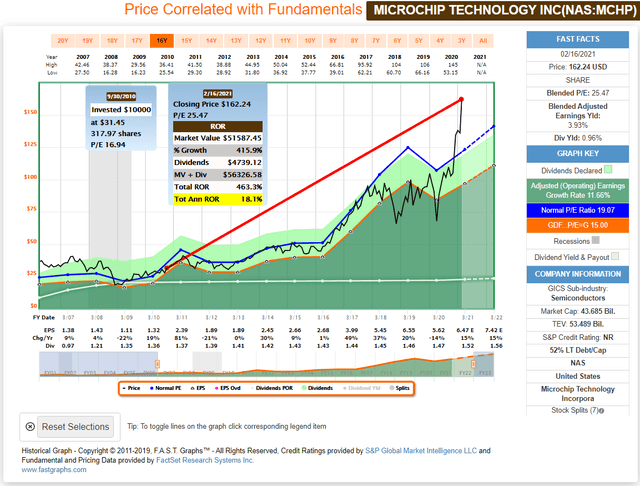Click the Dividends Declared green swatch

608,170
